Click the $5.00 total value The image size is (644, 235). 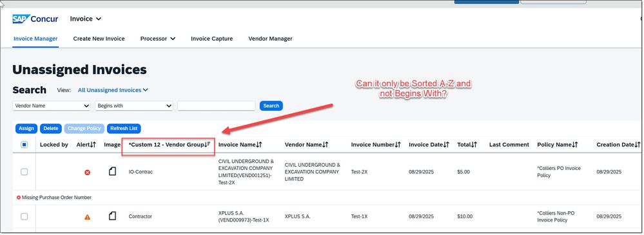463,172
